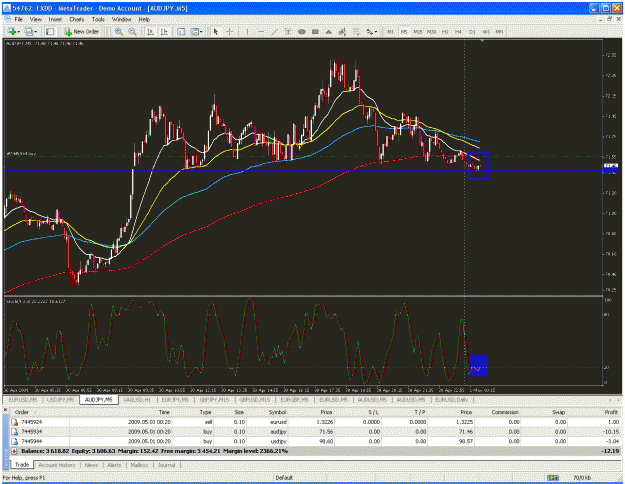Screen dimensions: 625x484
Task: Select order 7445944 usdjpy buy row
Action: click(x=316, y=441)
